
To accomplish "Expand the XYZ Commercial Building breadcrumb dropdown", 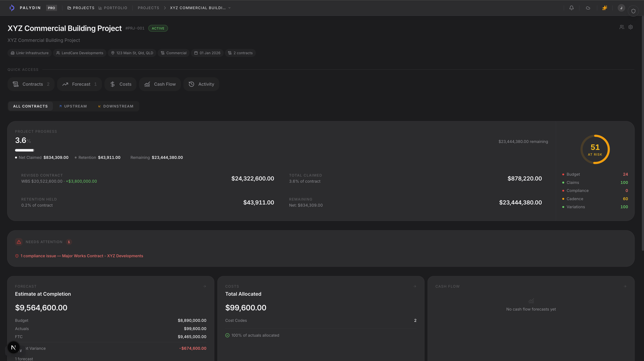I will (x=229, y=8).
